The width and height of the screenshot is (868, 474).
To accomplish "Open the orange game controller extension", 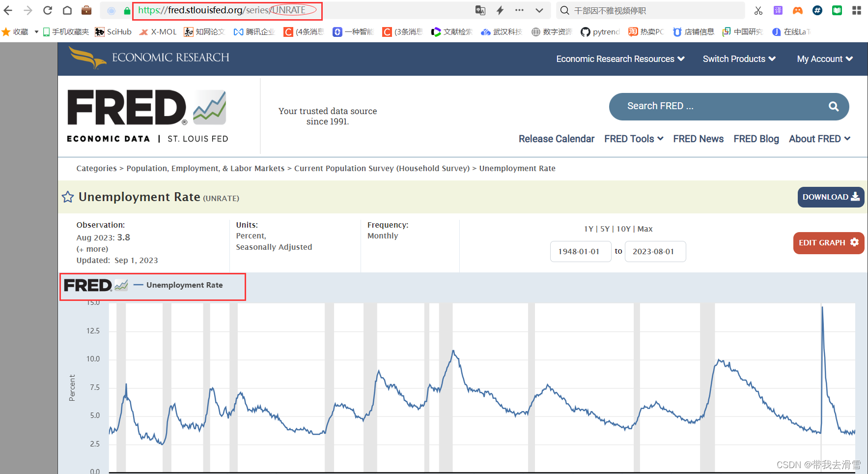I will point(798,10).
